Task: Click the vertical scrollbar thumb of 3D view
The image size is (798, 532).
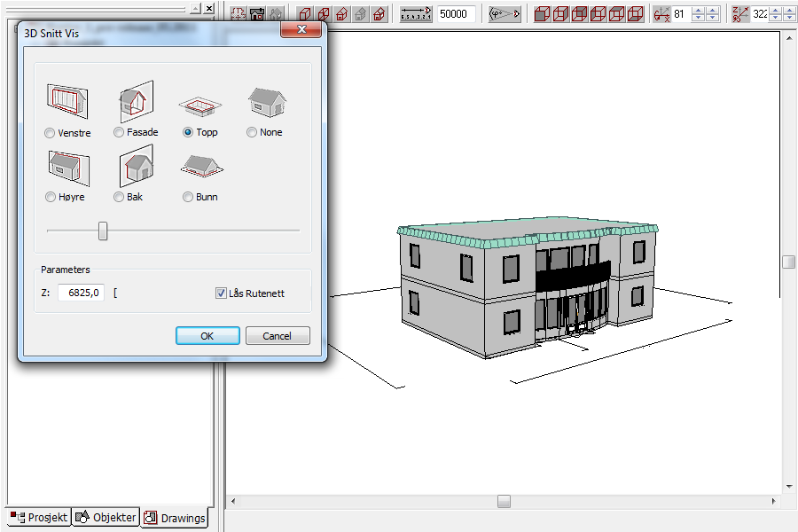Action: 789,262
